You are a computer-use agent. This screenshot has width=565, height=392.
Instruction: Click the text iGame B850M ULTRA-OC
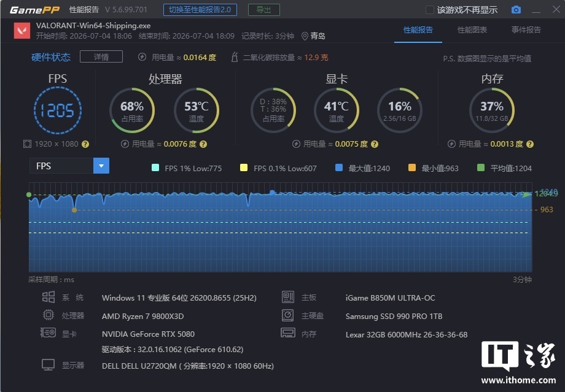tap(390, 298)
